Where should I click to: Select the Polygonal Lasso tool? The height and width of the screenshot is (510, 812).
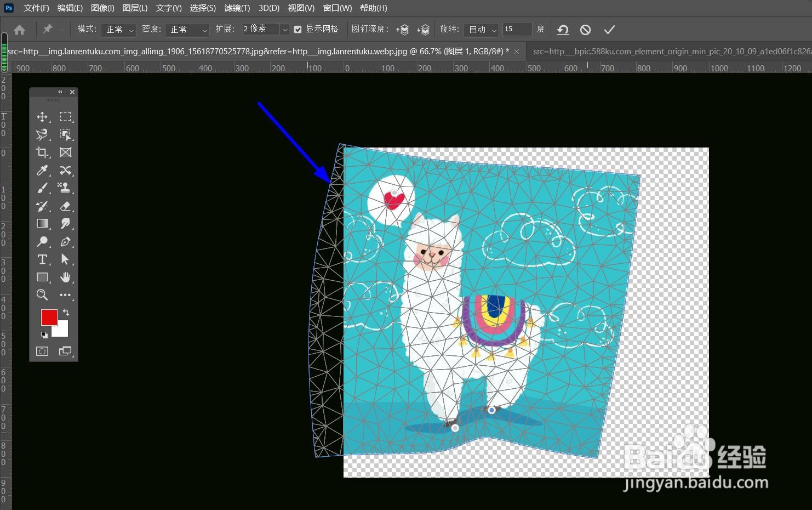click(x=42, y=134)
